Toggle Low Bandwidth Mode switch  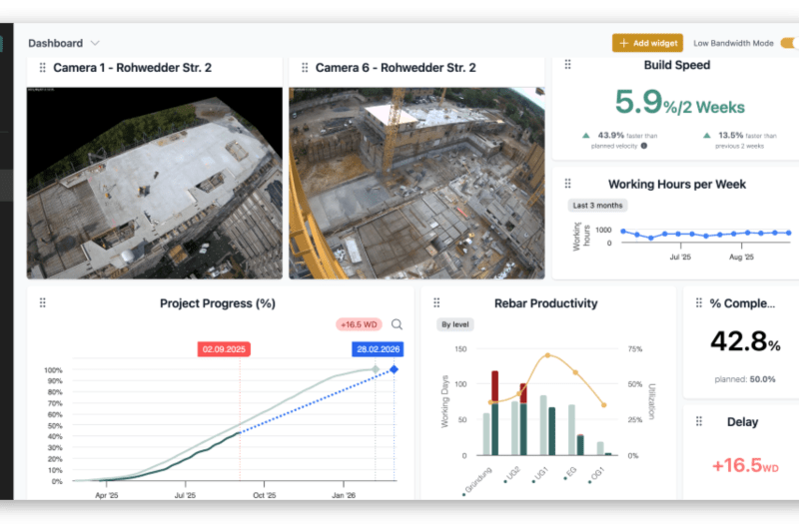pyautogui.click(x=788, y=43)
